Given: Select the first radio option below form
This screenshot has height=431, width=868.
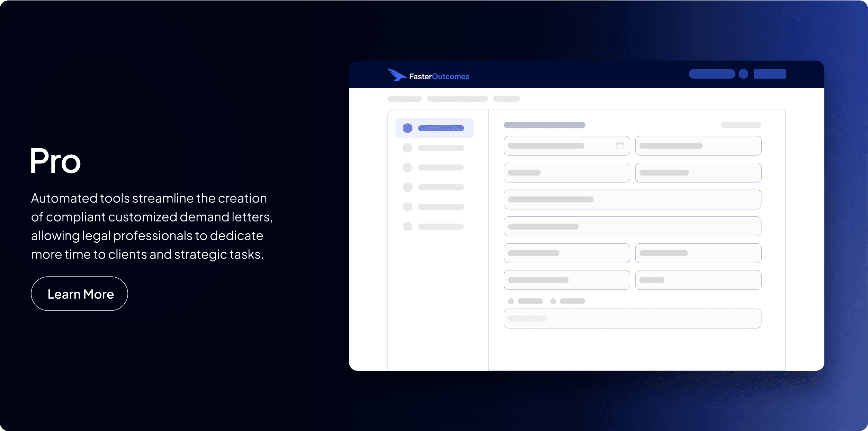Looking at the screenshot, I should coord(511,301).
